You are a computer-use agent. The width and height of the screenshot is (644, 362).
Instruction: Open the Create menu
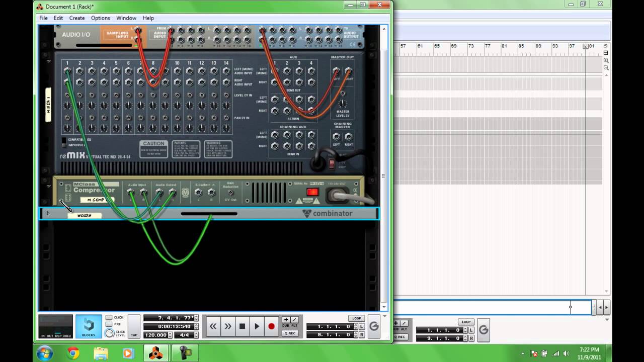(x=77, y=18)
